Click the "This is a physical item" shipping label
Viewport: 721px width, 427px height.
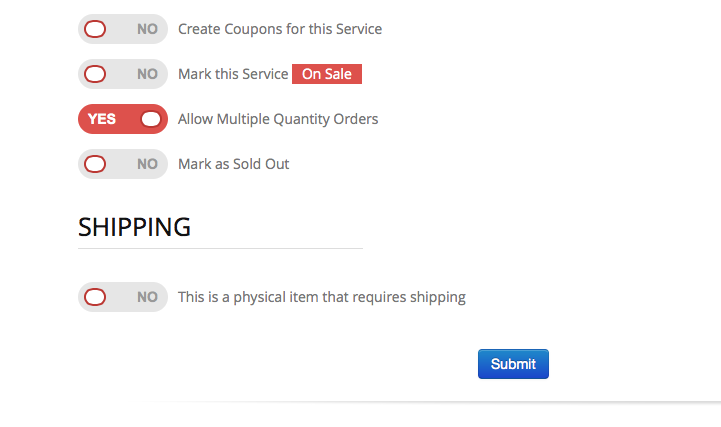point(321,297)
